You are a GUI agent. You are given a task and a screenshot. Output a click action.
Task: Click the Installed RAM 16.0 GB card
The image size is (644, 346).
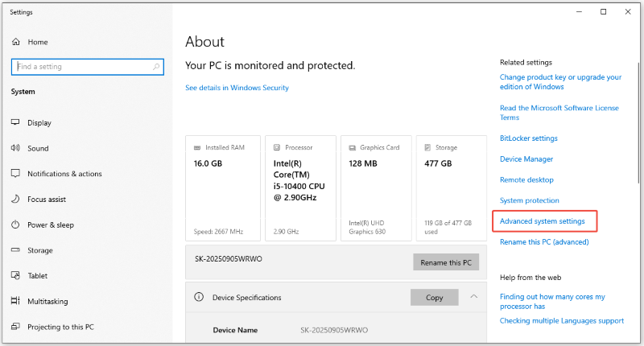pyautogui.click(x=223, y=188)
